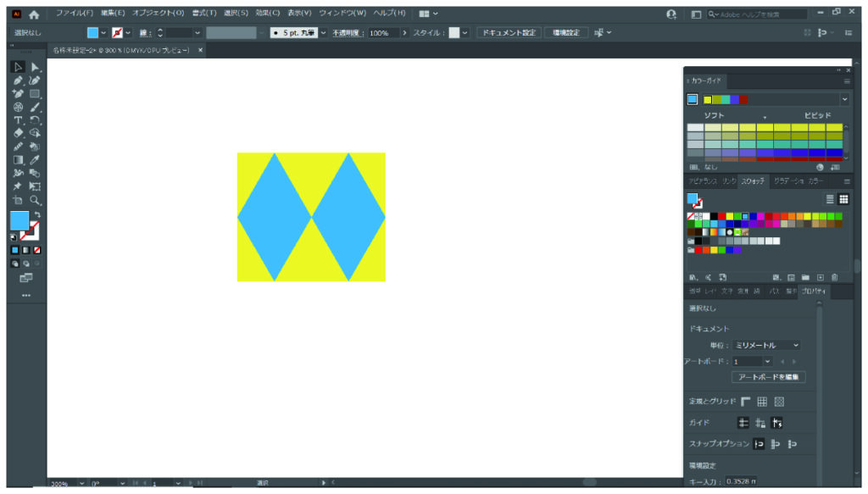Select the Gradient tool
This screenshot has height=494, width=868.
[18, 160]
